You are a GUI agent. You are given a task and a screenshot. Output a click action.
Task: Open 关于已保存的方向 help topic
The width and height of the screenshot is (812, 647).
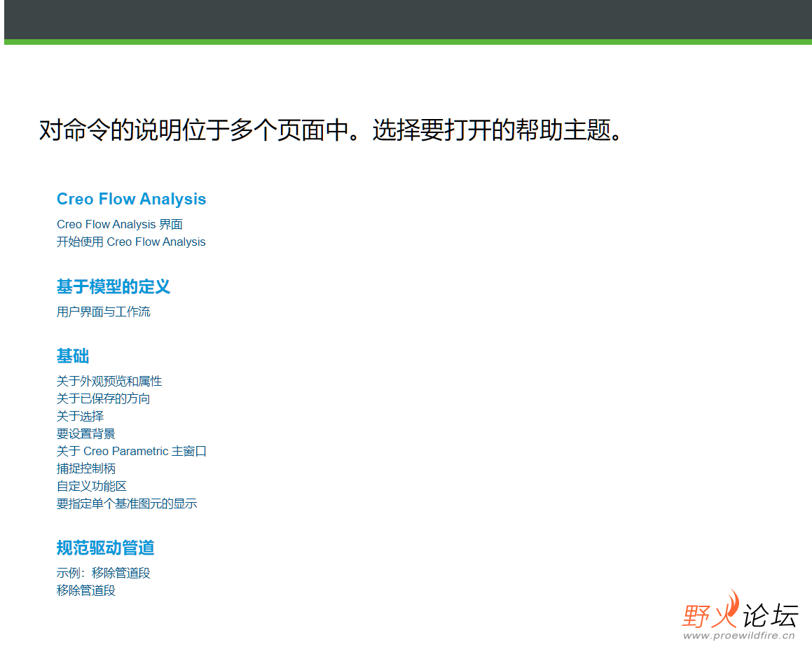coord(104,398)
